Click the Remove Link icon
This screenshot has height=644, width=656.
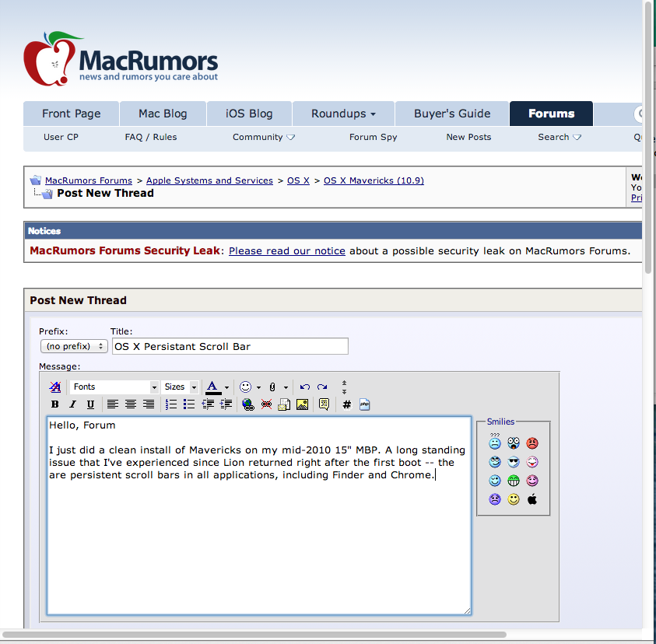coord(266,404)
